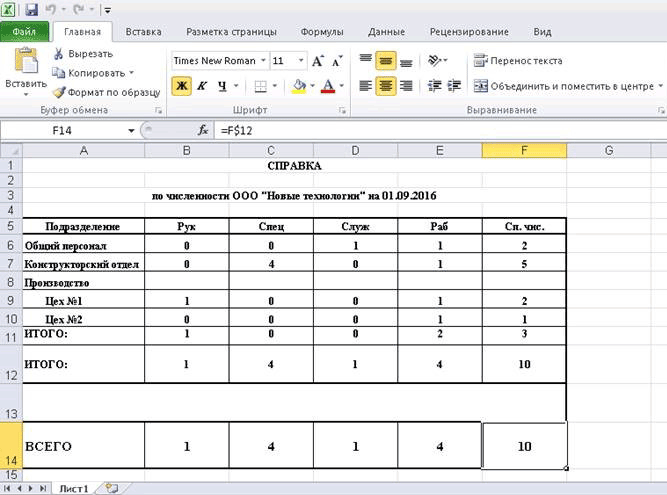
Task: Open the Name Box dropdown arrow
Action: tap(131, 131)
